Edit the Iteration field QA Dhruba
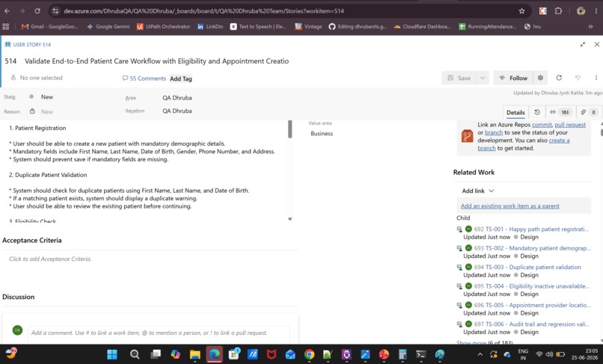603x364 pixels. (x=177, y=111)
